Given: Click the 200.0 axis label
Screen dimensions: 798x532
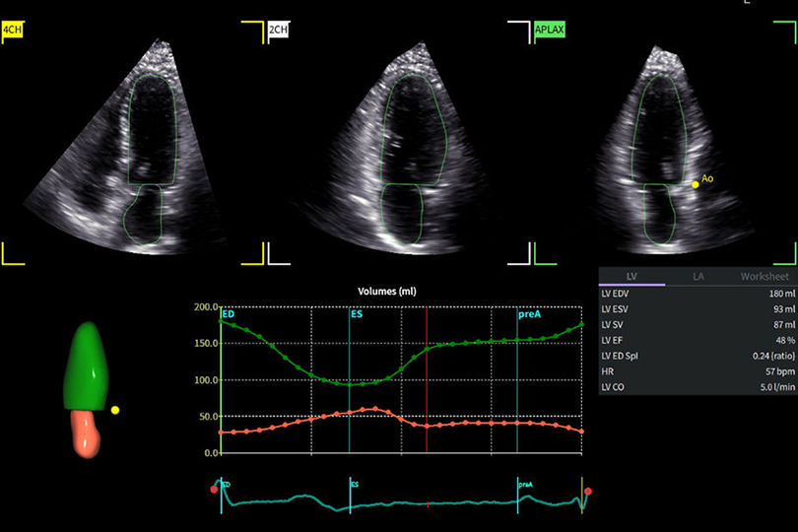Looking at the screenshot, I should click(x=206, y=307).
